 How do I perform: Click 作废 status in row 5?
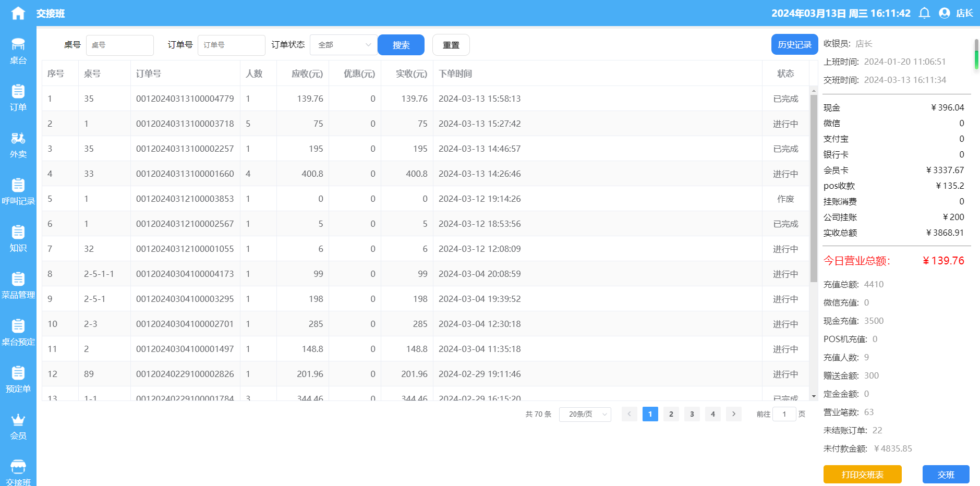(785, 199)
